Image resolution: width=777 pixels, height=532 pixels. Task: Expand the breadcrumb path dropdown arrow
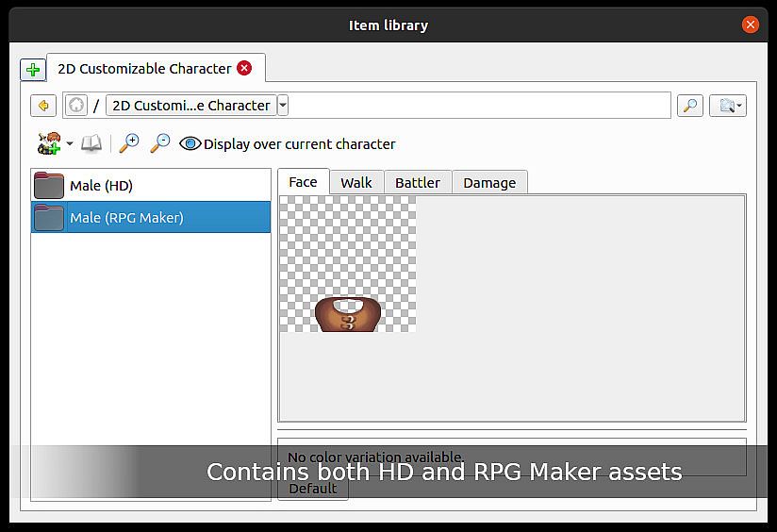point(283,105)
